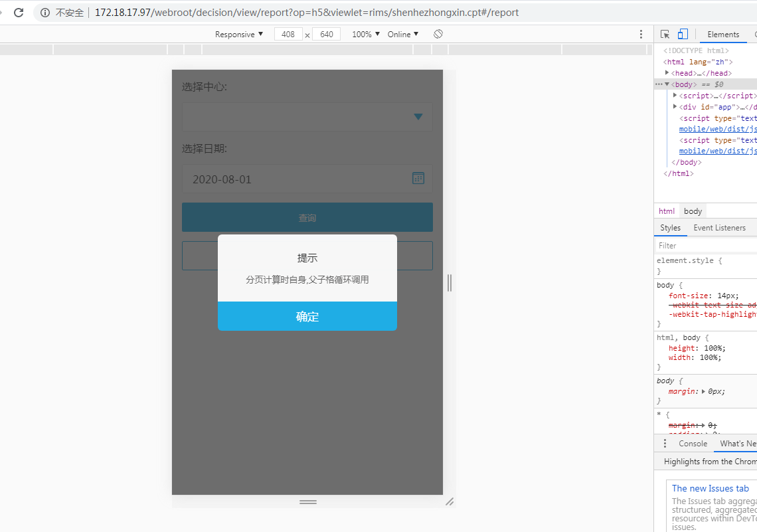757x532 pixels.
Task: Open the 100% zoom dropdown
Action: pos(366,35)
